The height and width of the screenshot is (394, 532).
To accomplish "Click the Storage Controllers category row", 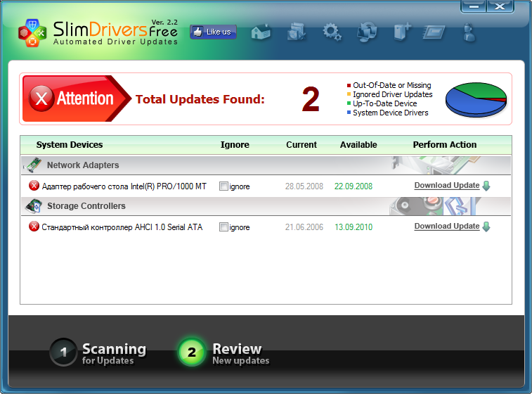I will (x=266, y=206).
